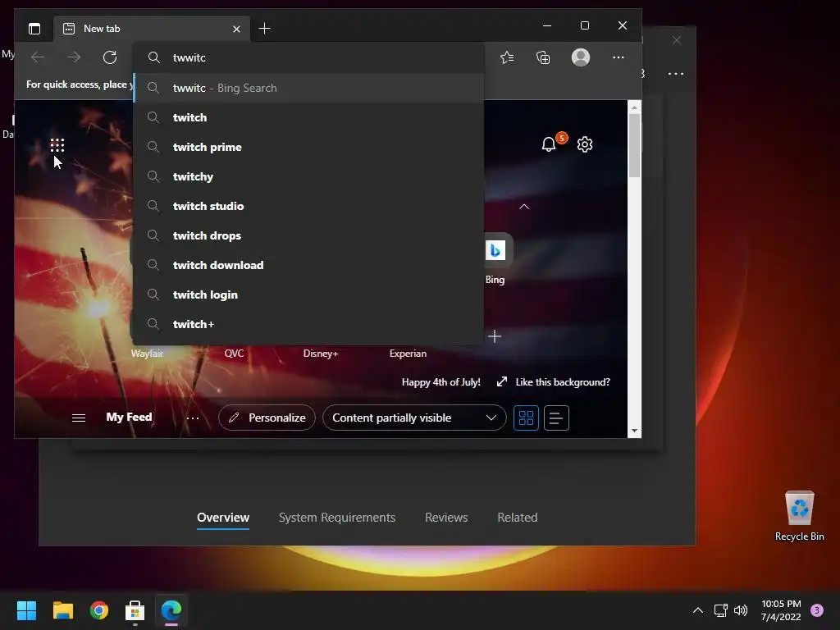Open a new tab with plus button
The image size is (840, 630).
pyautogui.click(x=265, y=29)
